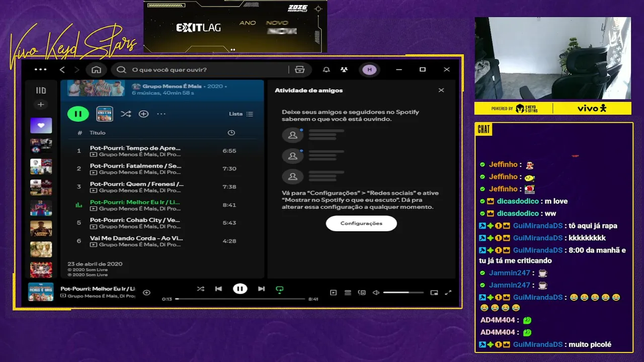Go forward with the right arrow

(x=77, y=69)
